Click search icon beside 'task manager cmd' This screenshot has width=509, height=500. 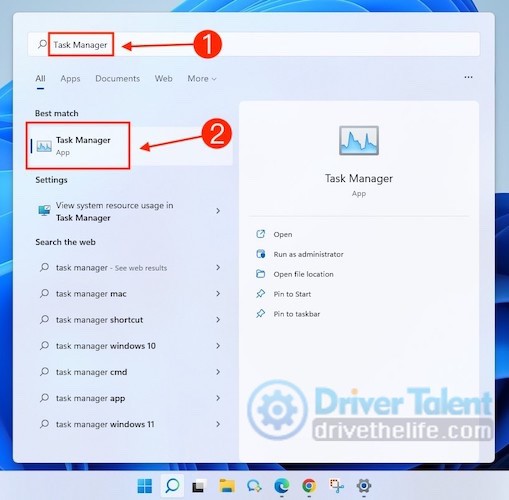[x=44, y=371]
